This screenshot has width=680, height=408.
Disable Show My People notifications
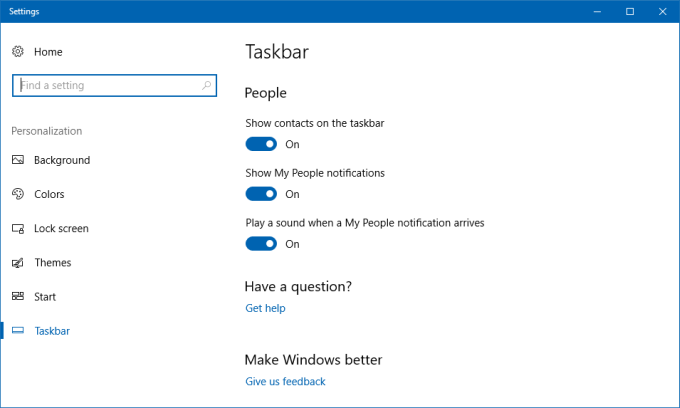click(x=261, y=194)
